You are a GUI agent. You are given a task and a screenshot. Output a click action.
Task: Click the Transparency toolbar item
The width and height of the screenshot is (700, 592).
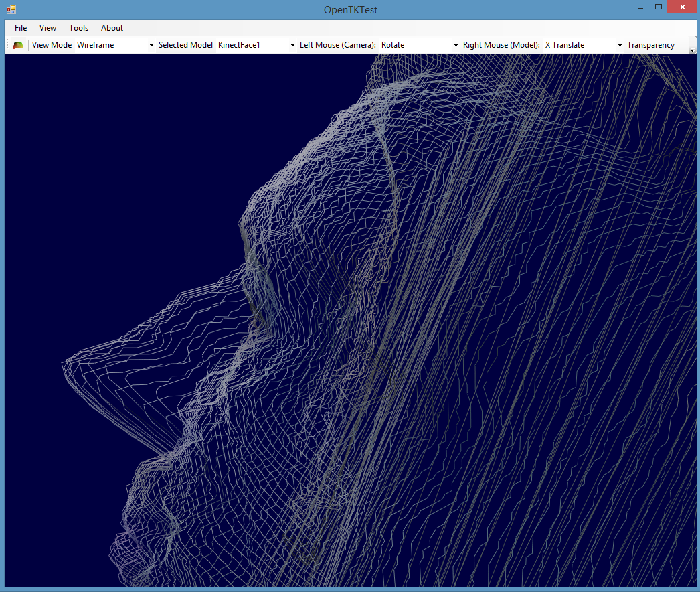click(650, 45)
